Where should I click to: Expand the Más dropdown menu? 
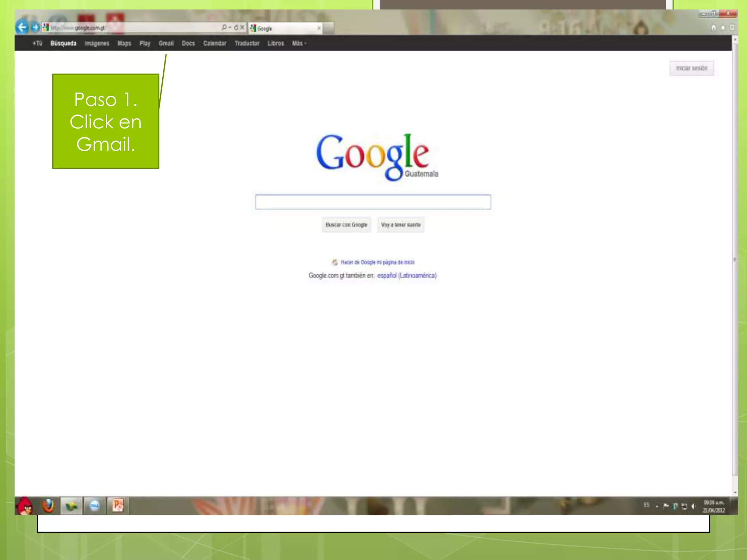click(x=299, y=43)
